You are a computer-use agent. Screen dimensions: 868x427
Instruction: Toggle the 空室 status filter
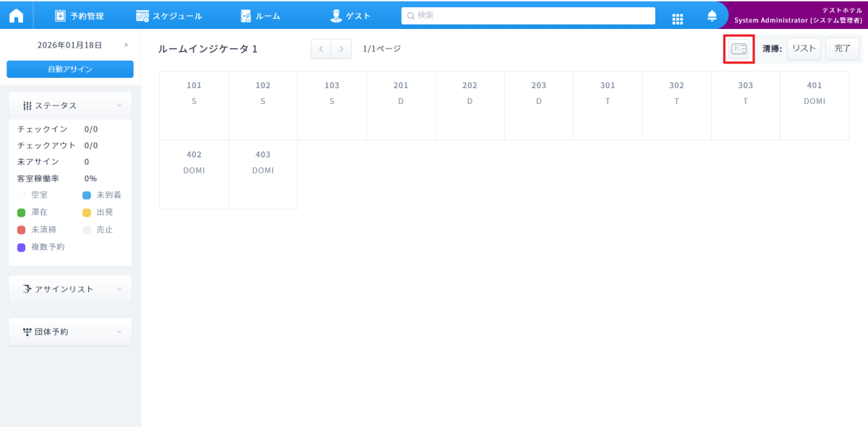pyautogui.click(x=33, y=195)
